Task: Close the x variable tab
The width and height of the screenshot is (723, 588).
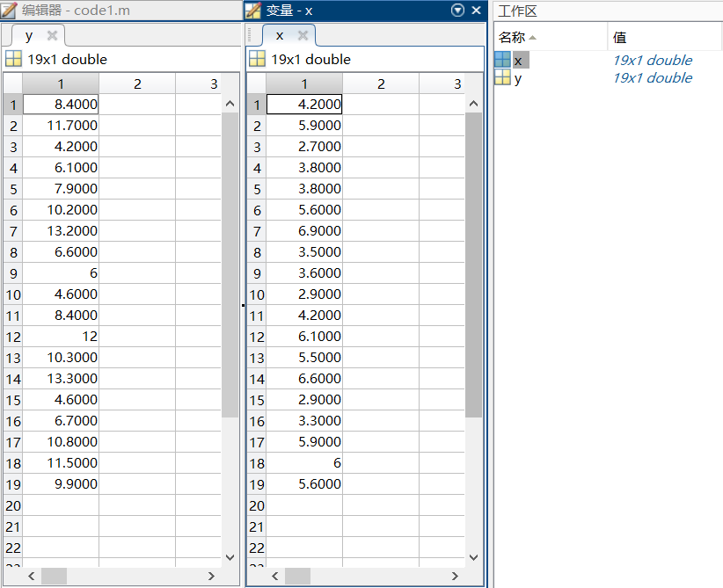Action: click(303, 35)
